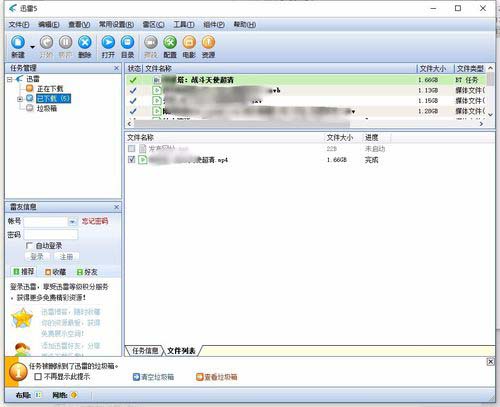The width and height of the screenshot is (500, 407).
Task: Collapse the 迅雷 root tree node
Action: pos(10,79)
